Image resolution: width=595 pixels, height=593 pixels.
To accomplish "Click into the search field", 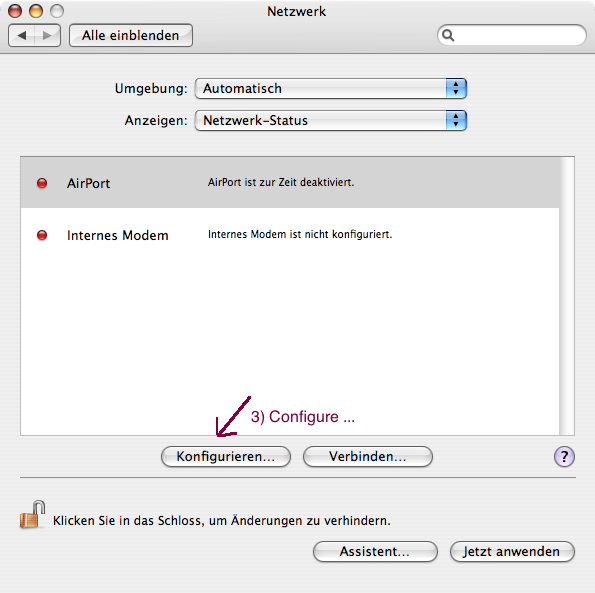I will pos(512,35).
